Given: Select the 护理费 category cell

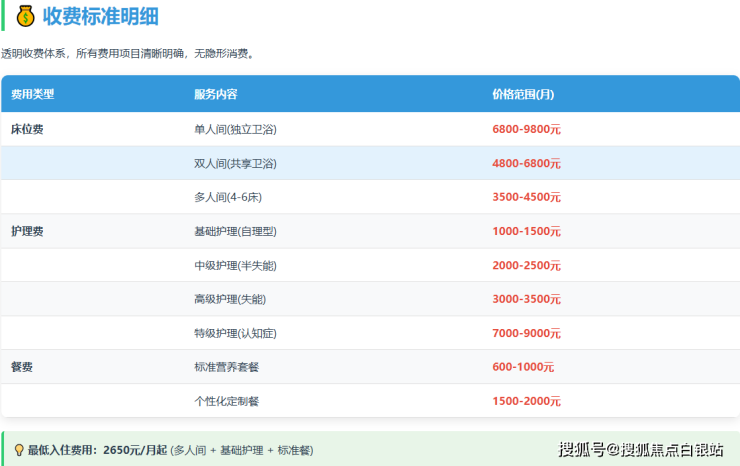Looking at the screenshot, I should (27, 231).
